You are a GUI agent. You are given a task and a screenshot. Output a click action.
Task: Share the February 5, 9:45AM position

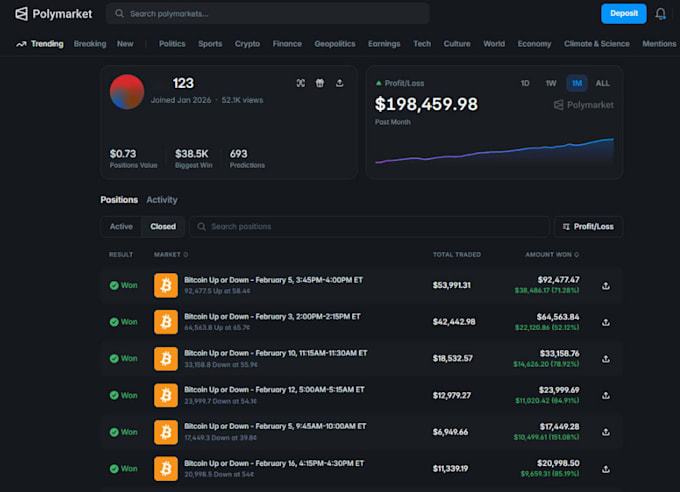[606, 432]
